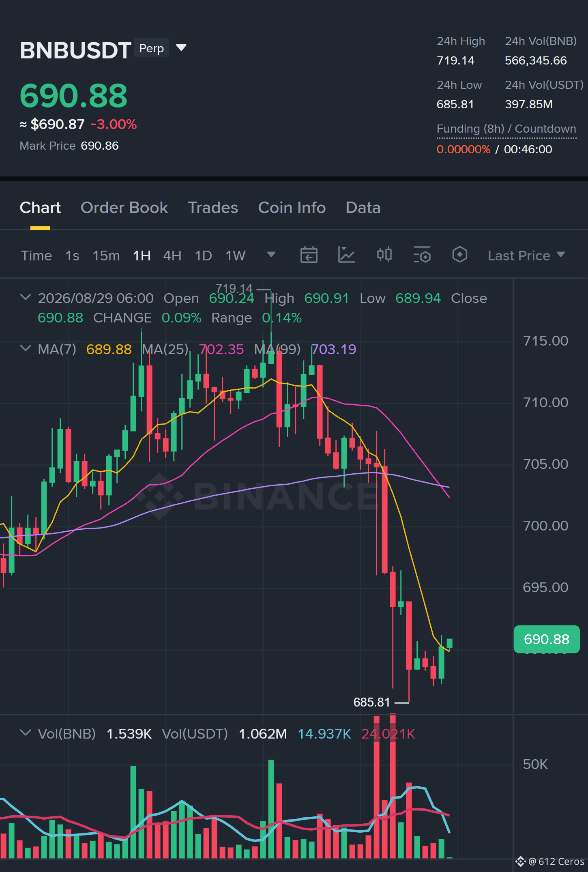Open the calendar go-to-date icon

(309, 255)
